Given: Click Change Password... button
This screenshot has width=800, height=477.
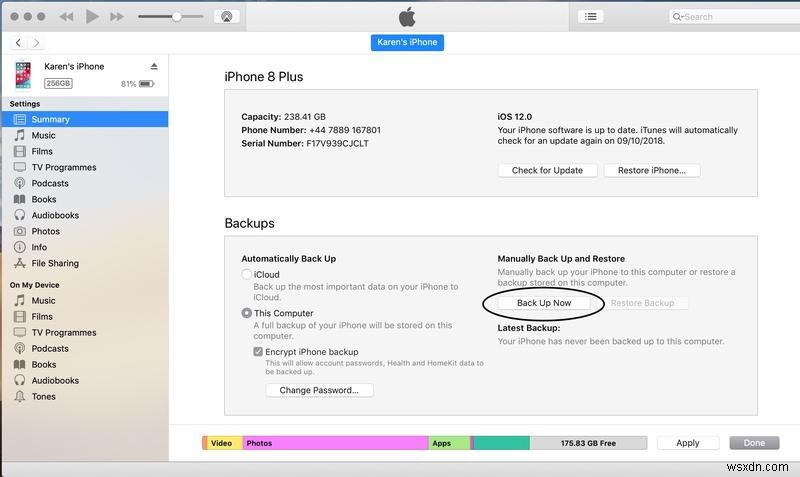Looking at the screenshot, I should point(319,390).
